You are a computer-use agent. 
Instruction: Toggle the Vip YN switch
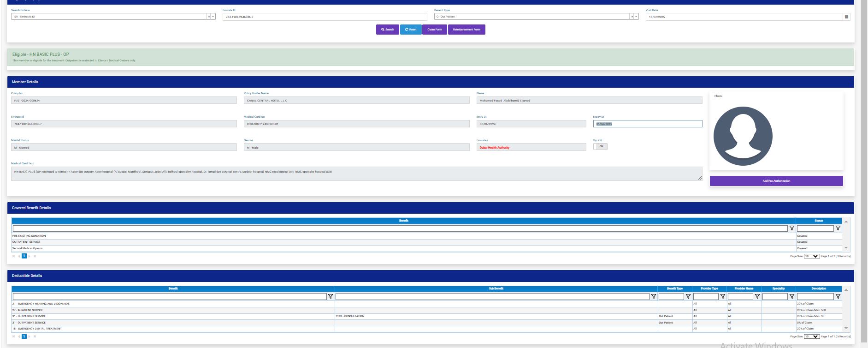600,146
